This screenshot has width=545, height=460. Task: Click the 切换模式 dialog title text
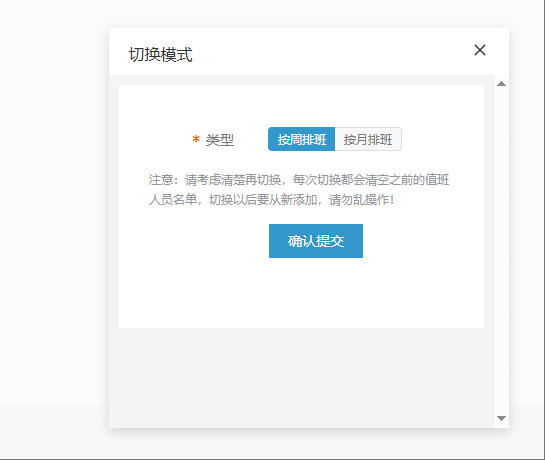click(x=160, y=55)
